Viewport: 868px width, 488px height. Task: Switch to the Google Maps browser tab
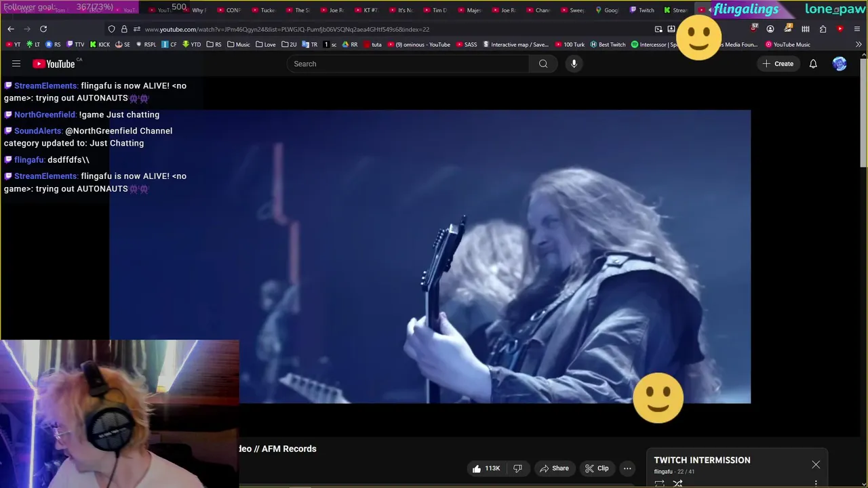[607, 10]
